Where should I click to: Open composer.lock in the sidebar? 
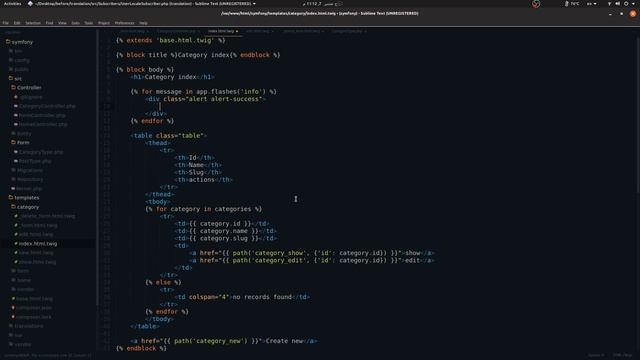(34, 317)
